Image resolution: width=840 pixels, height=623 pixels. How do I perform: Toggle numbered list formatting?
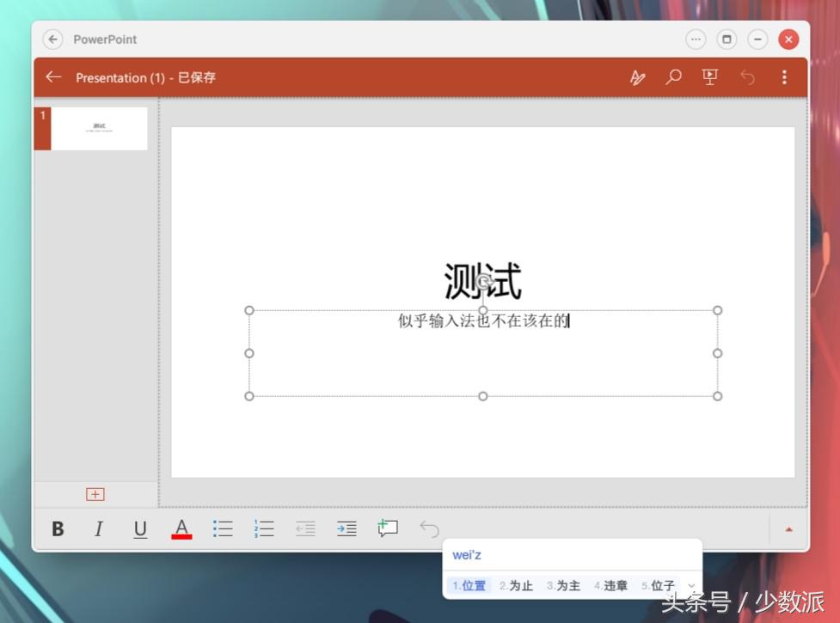(263, 528)
